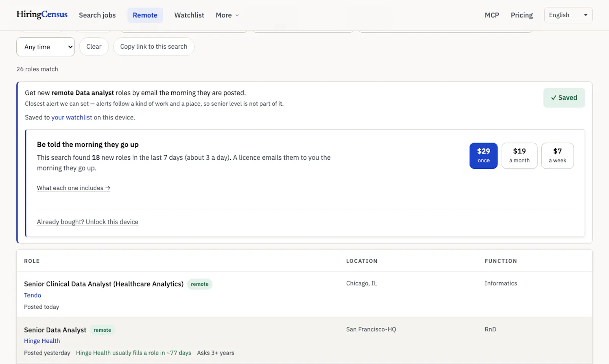The height and width of the screenshot is (364, 609).
Task: Click the remote tag on Tendo role
Action: [199, 284]
